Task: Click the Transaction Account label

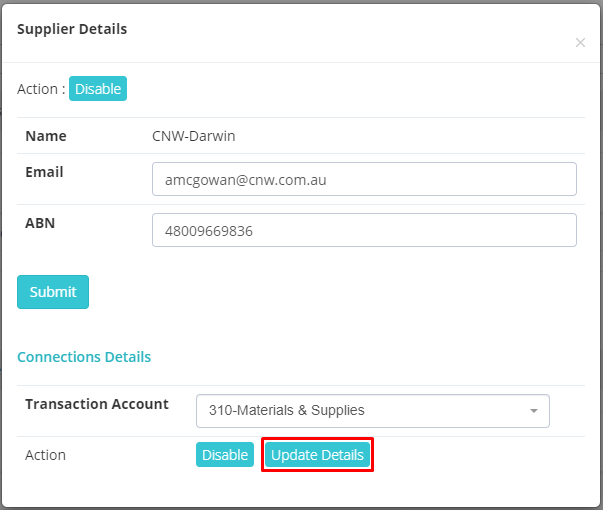Action: pyautogui.click(x=97, y=404)
